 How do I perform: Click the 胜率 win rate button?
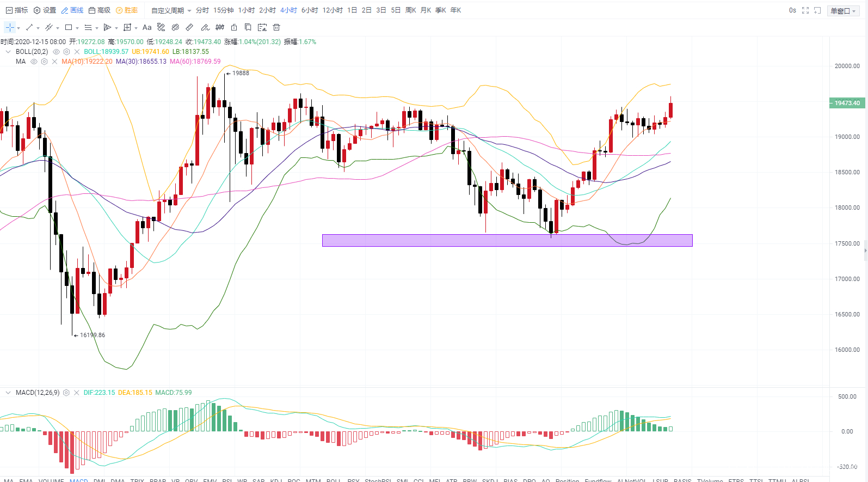coord(127,10)
